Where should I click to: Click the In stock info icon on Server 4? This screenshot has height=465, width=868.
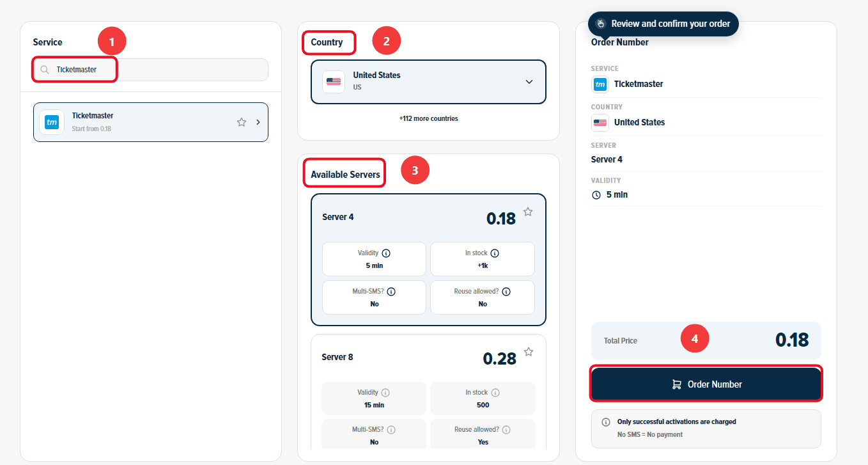(x=495, y=253)
